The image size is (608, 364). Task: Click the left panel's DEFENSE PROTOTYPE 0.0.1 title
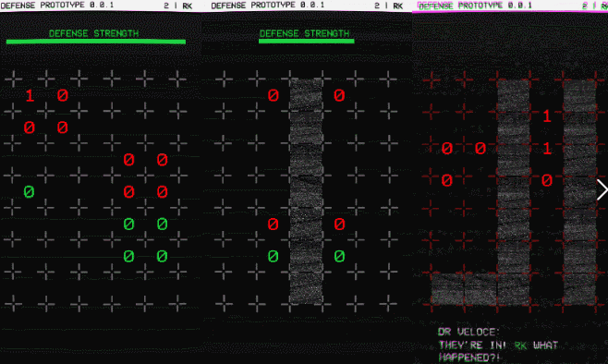(57, 6)
